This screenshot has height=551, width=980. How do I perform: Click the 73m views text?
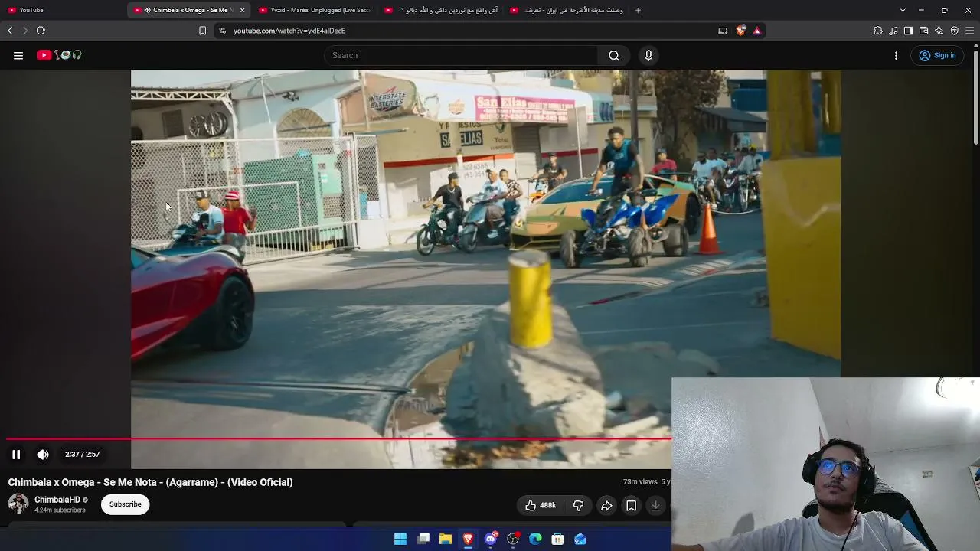pos(640,482)
